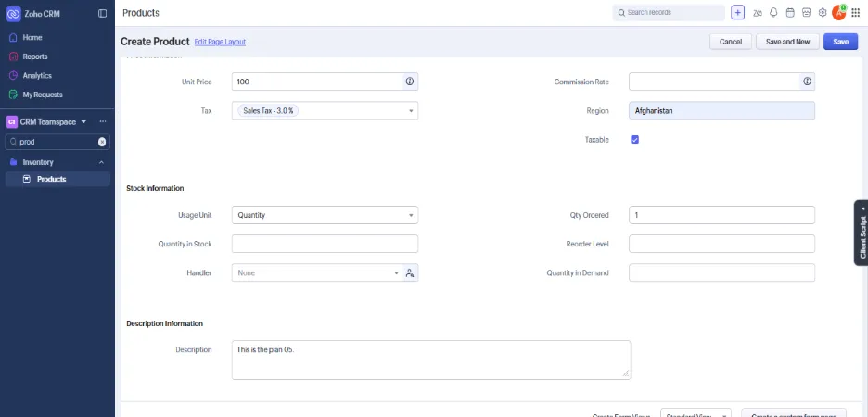868x417 pixels.
Task: Open the apps grid icon
Action: (855, 13)
